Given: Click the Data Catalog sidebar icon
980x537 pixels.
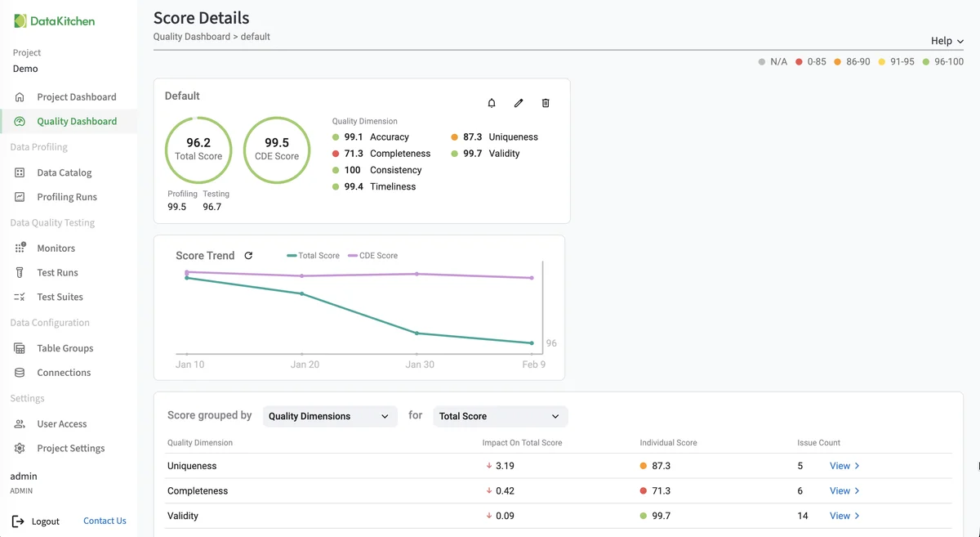Looking at the screenshot, I should [20, 172].
